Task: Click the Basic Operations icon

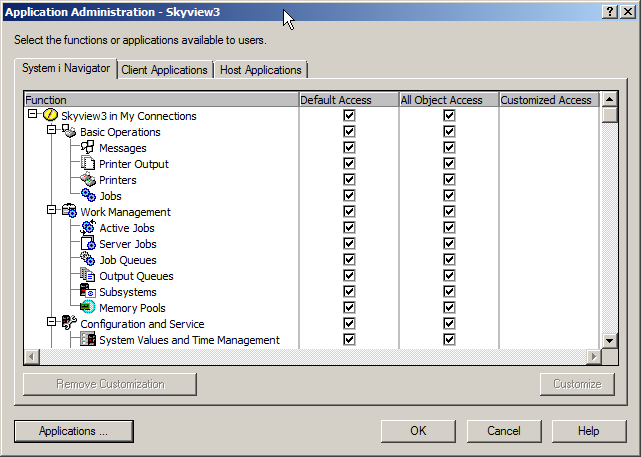Action: click(x=69, y=131)
